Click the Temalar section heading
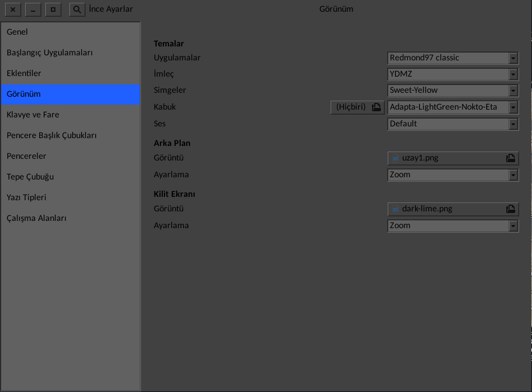This screenshot has height=392, width=532. pyautogui.click(x=168, y=44)
